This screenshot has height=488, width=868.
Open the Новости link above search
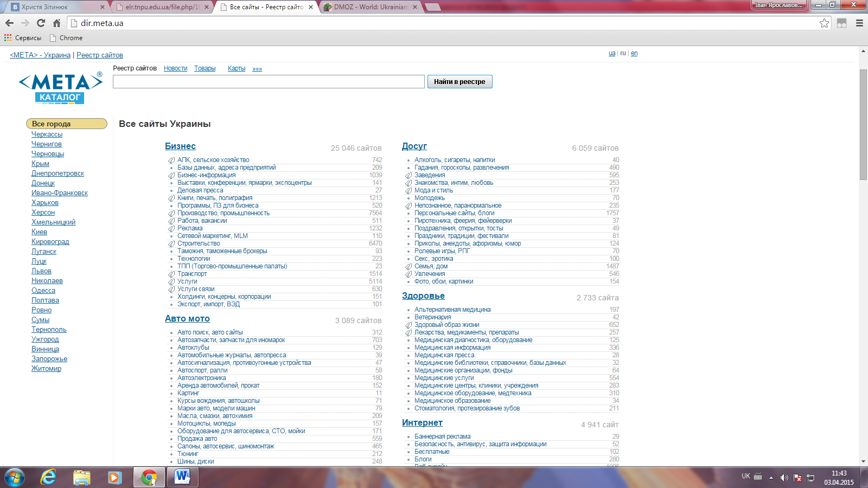pos(175,68)
